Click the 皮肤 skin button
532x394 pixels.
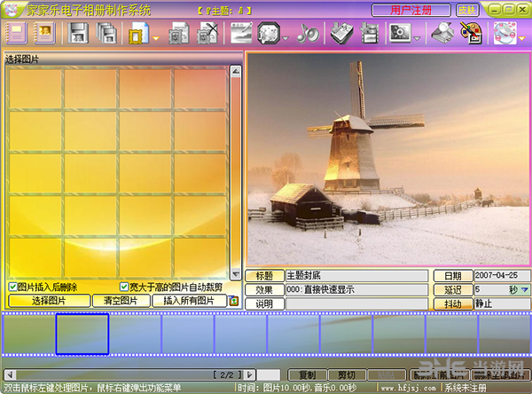(x=467, y=10)
